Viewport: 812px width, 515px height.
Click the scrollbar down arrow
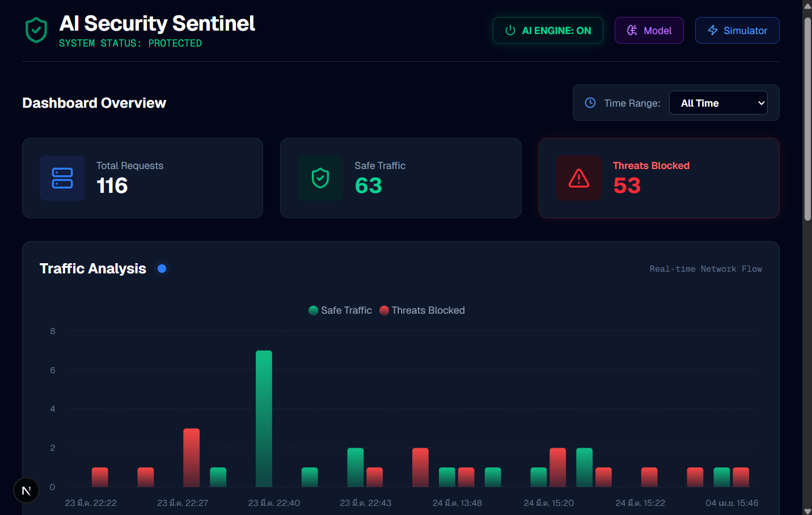point(806,509)
